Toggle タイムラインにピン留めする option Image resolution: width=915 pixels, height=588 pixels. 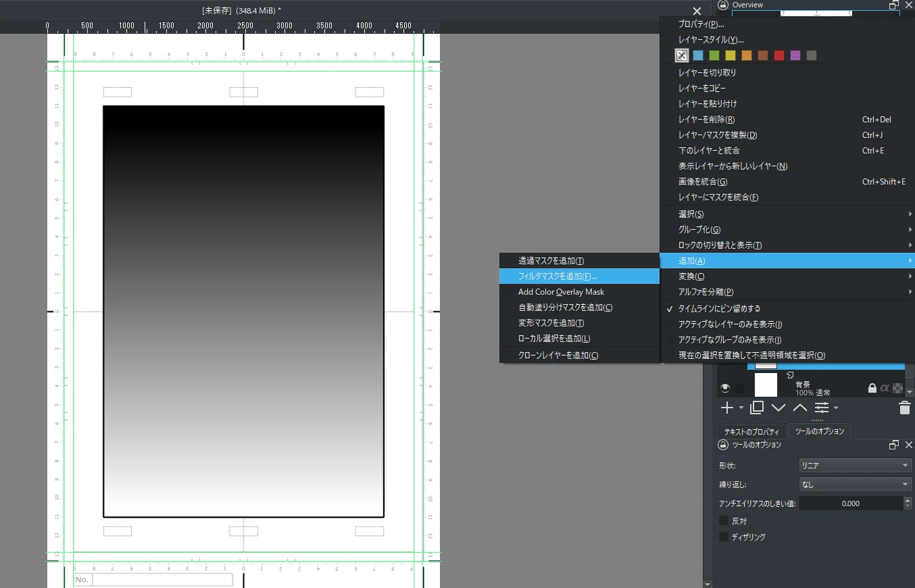coord(787,309)
